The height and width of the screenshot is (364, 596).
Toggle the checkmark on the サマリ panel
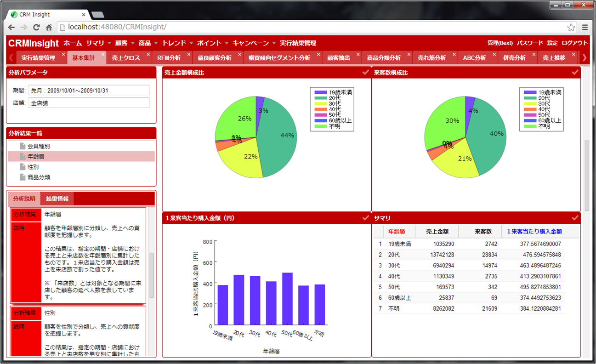[x=575, y=217]
